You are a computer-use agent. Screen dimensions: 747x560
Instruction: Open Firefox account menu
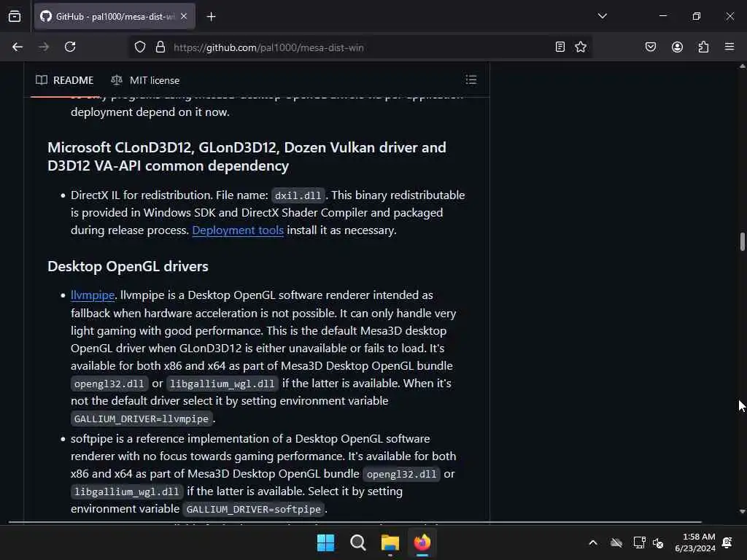pyautogui.click(x=677, y=47)
